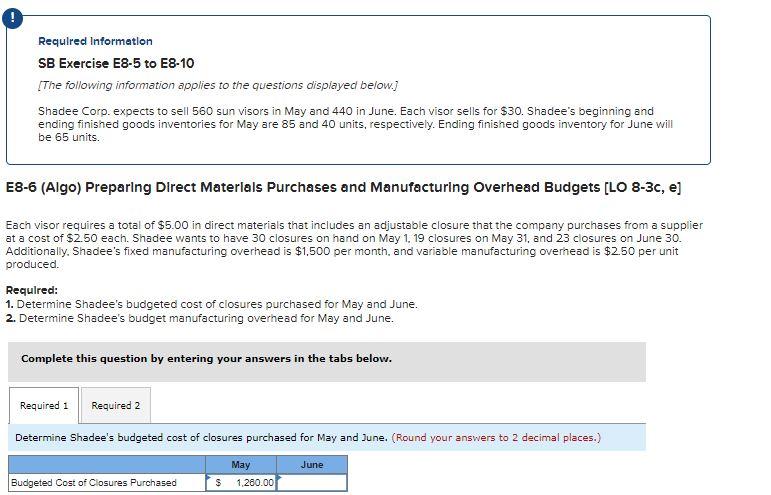Click the dollar sign in the May cell
Image resolution: width=771 pixels, height=495 pixels.
click(x=218, y=483)
